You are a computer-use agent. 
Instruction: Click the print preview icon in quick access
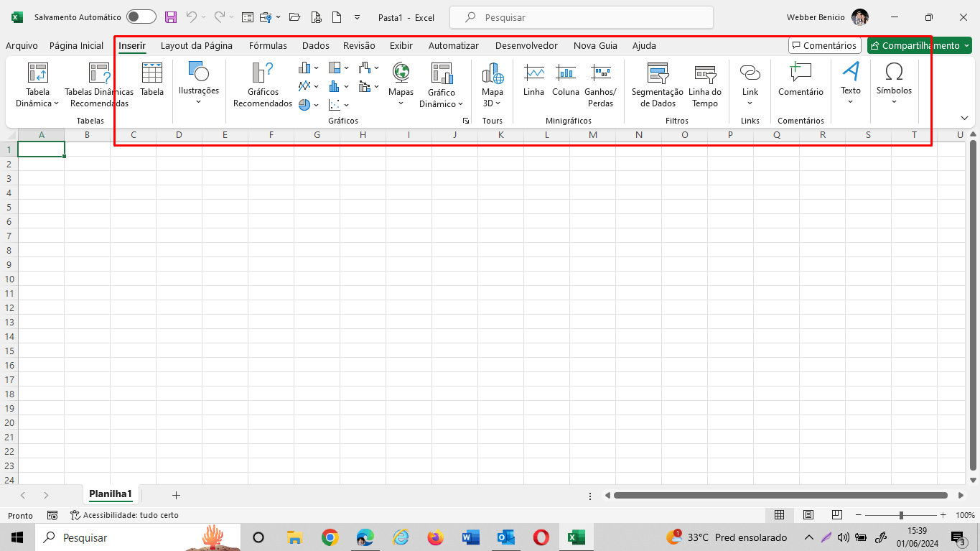317,17
